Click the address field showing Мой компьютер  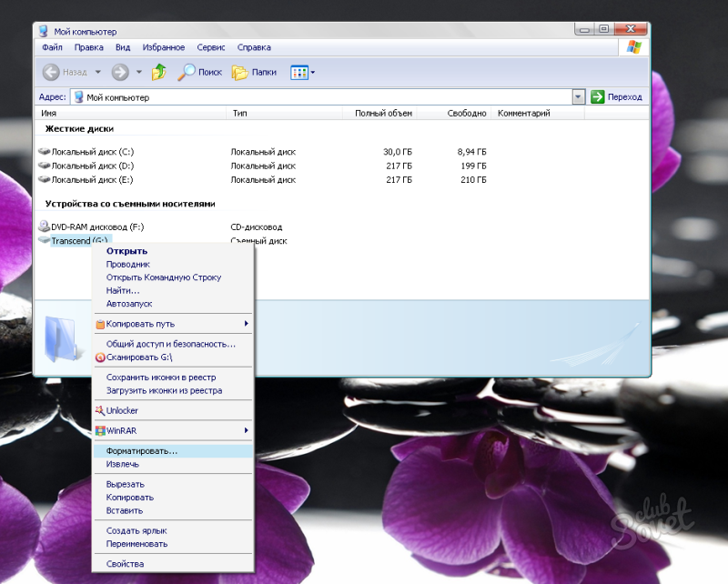(318, 96)
